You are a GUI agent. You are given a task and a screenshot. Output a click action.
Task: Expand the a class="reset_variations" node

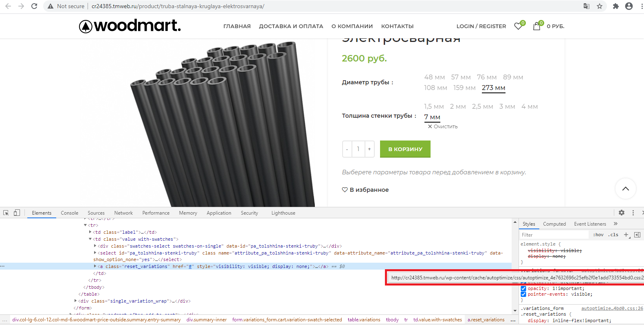[x=95, y=266]
